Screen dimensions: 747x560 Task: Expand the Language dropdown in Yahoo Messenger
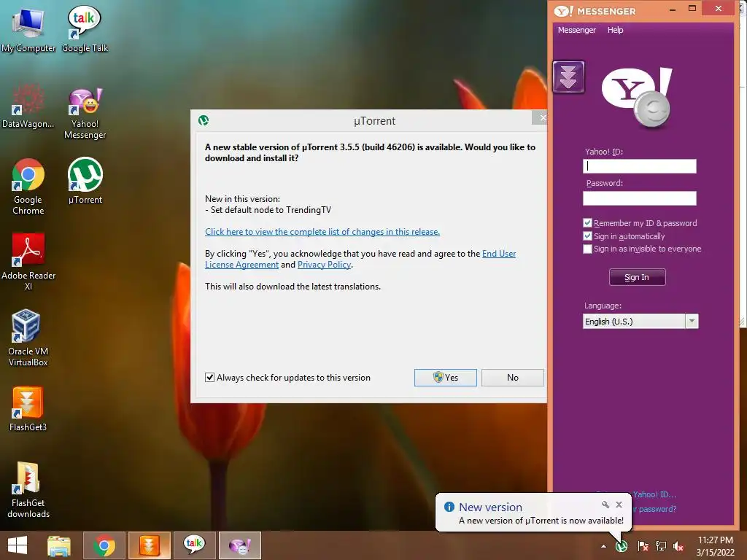(692, 322)
